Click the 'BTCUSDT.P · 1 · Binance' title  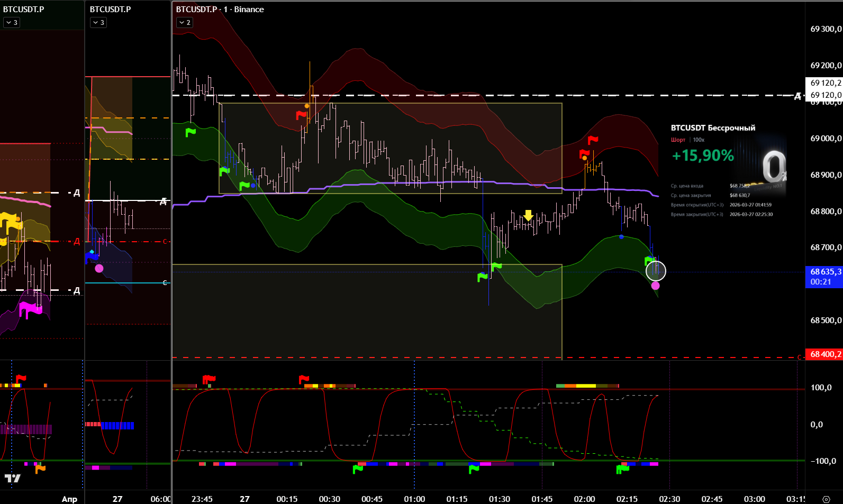point(220,9)
